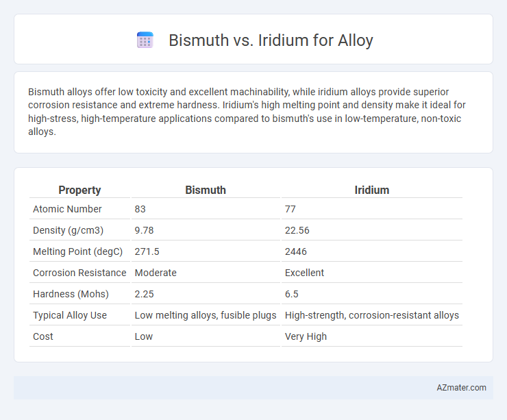This screenshot has width=507, height=420.
Task: Click the summary paragraph about bismuth alloys
Action: (x=247, y=112)
